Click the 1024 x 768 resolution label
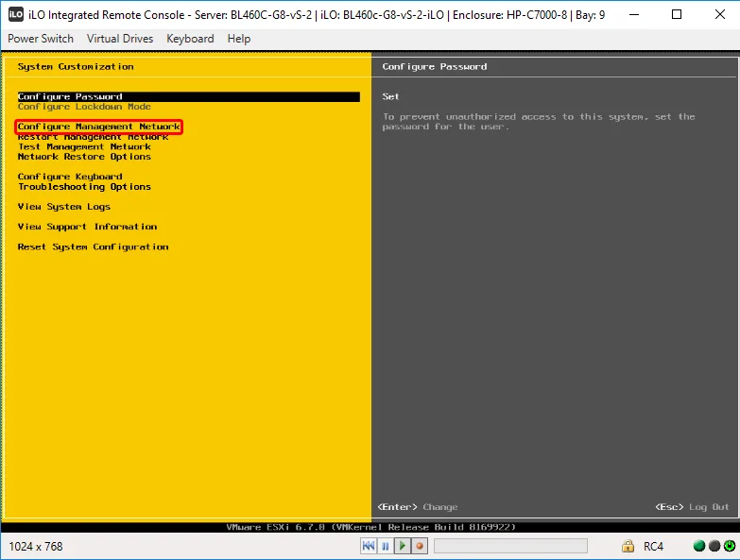This screenshot has height=560, width=740. [36, 547]
